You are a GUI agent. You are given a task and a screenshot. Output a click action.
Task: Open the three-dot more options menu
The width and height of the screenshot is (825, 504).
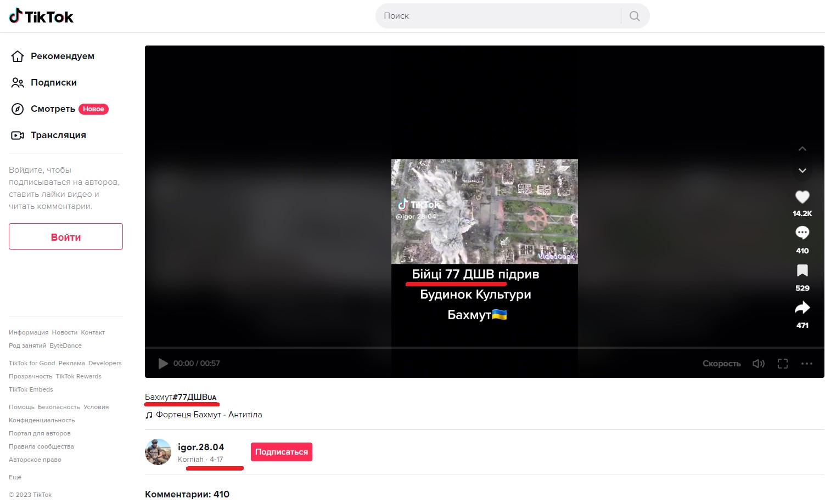806,364
